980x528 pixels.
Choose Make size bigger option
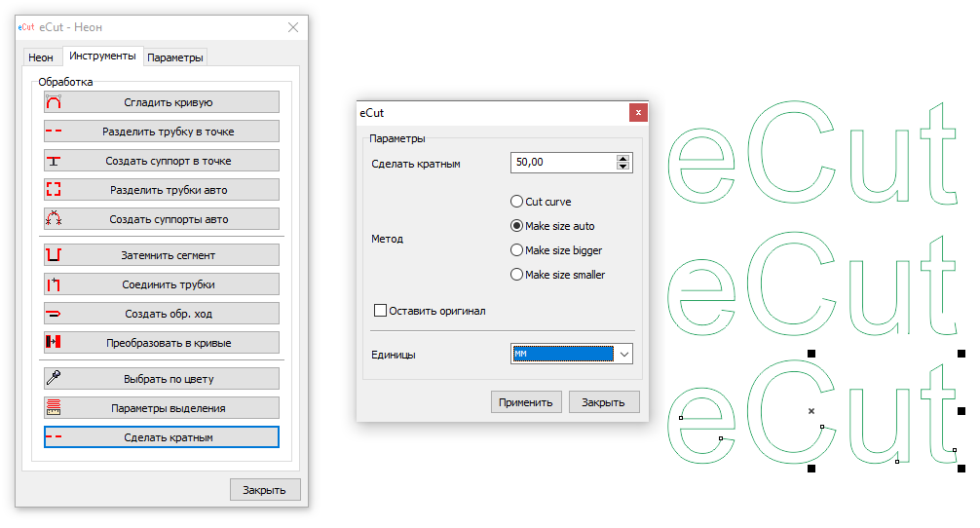pos(557,250)
